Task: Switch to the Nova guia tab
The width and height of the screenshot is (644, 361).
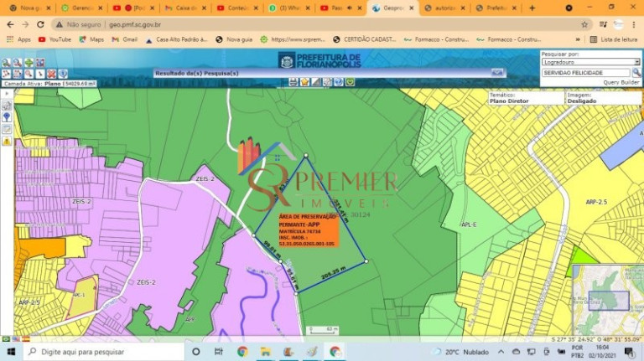Action: (30, 8)
